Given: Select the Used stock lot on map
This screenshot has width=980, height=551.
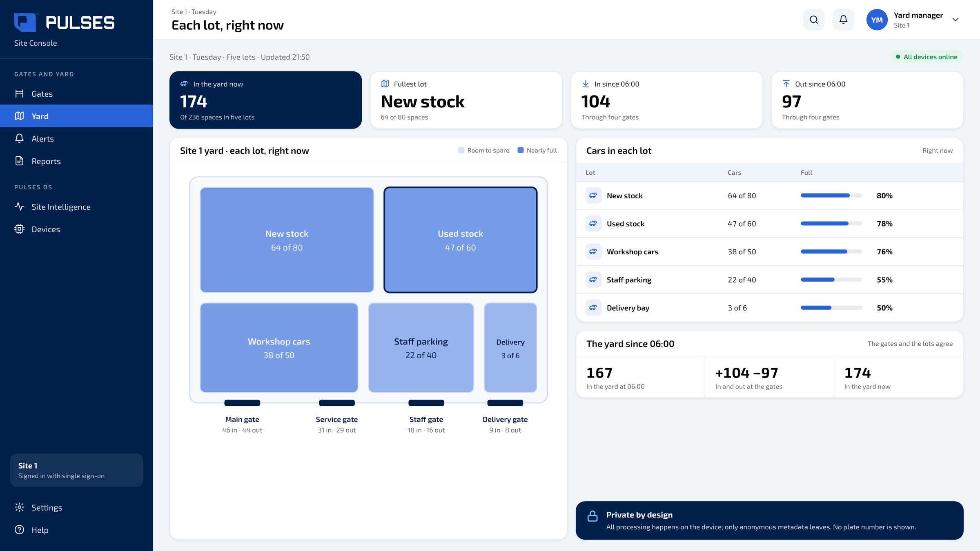Looking at the screenshot, I should click(x=460, y=240).
